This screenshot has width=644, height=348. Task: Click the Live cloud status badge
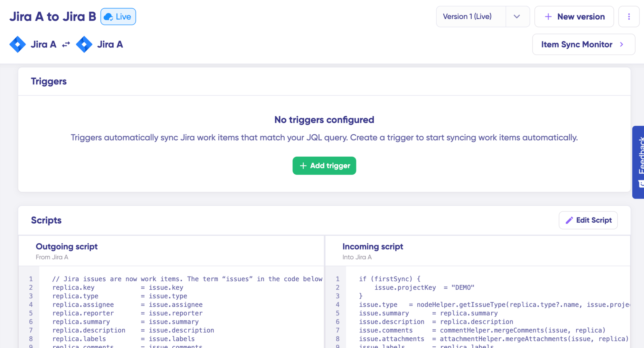118,17
